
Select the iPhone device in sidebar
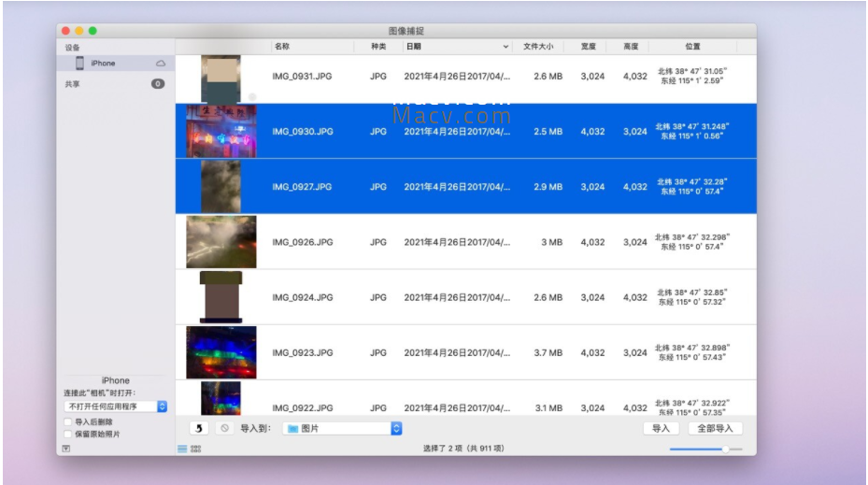tap(116, 64)
